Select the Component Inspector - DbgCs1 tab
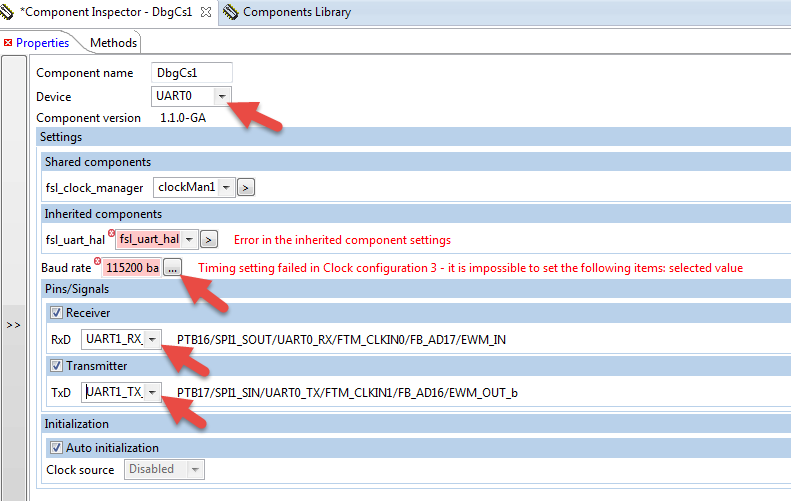 108,12
